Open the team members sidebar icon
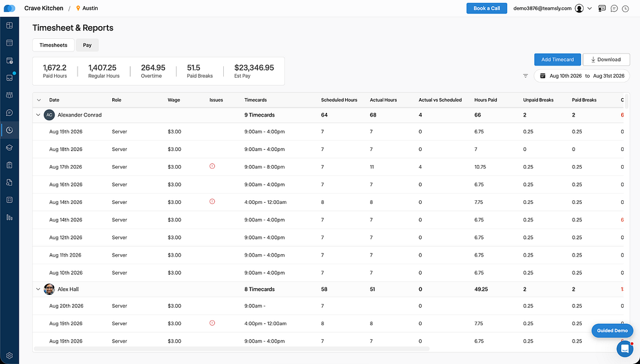640x364 pixels. click(x=9, y=95)
